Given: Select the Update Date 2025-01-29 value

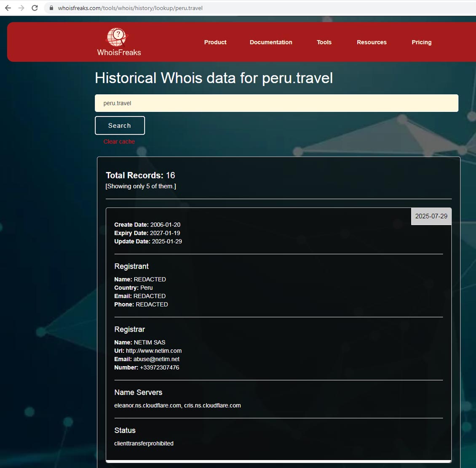Looking at the screenshot, I should pos(167,242).
